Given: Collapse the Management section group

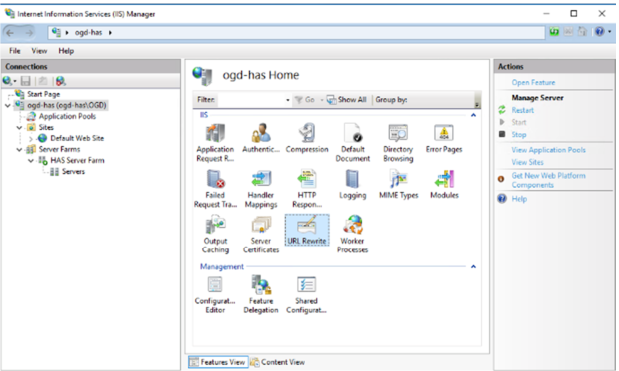Looking at the screenshot, I should pyautogui.click(x=473, y=267).
